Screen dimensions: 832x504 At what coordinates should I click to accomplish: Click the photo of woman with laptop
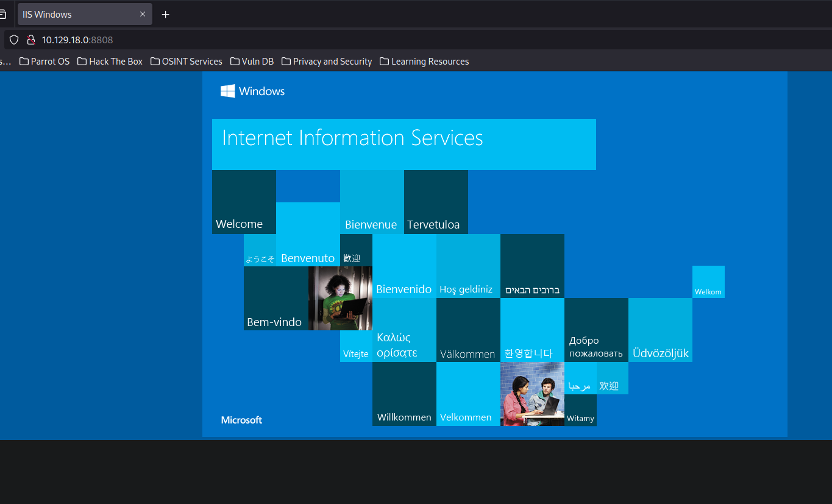coord(340,299)
